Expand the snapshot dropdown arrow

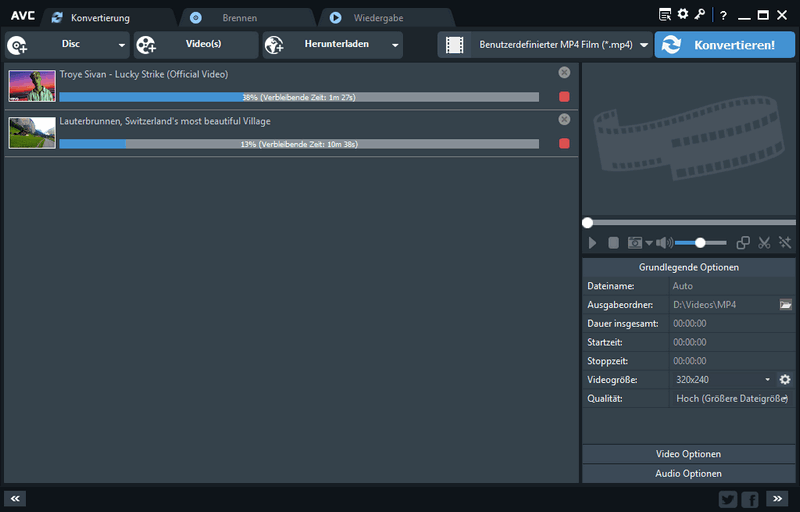coord(648,243)
